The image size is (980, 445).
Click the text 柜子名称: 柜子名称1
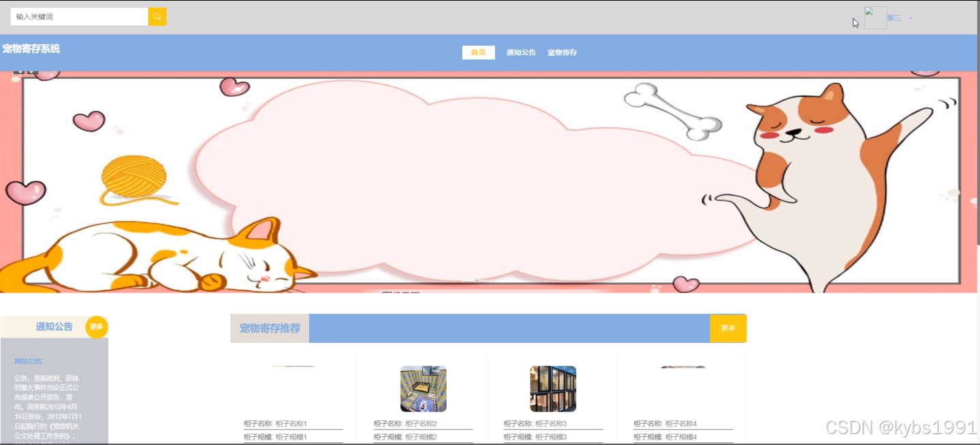(x=275, y=424)
